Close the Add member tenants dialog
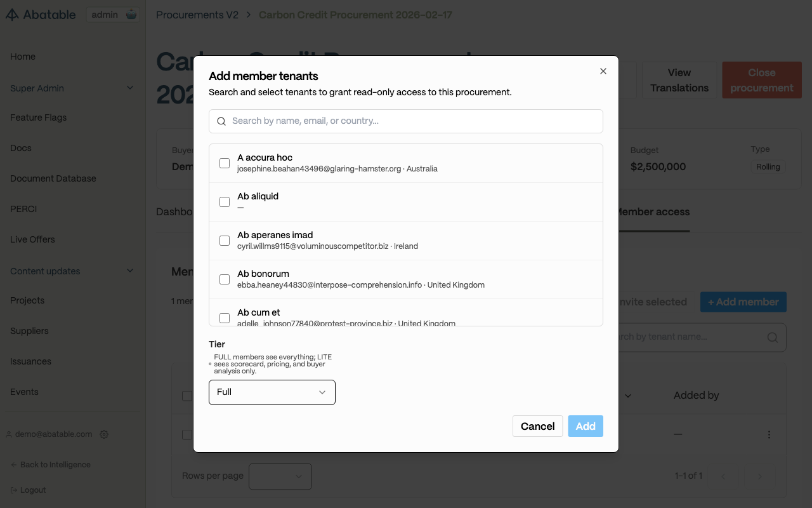Viewport: 812px width, 508px height. click(x=603, y=71)
